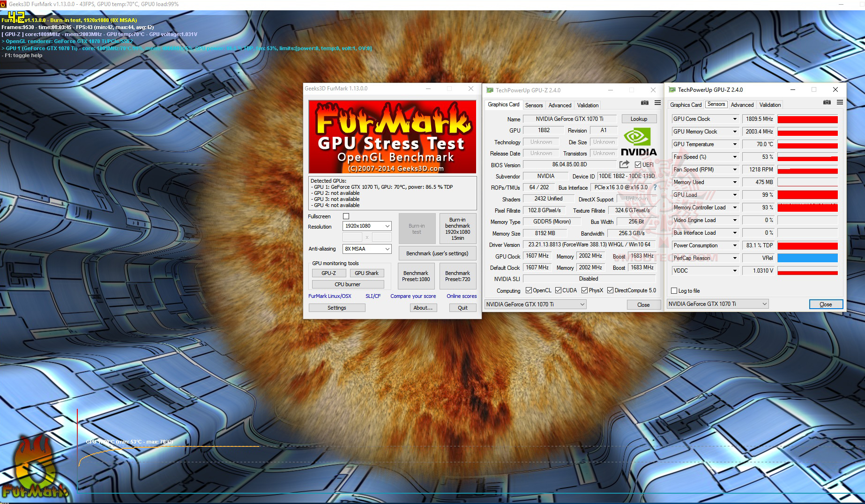Click the screenshot camera icon in GPU-Z Graphics Card window
The height and width of the screenshot is (504, 865).
pos(645,103)
